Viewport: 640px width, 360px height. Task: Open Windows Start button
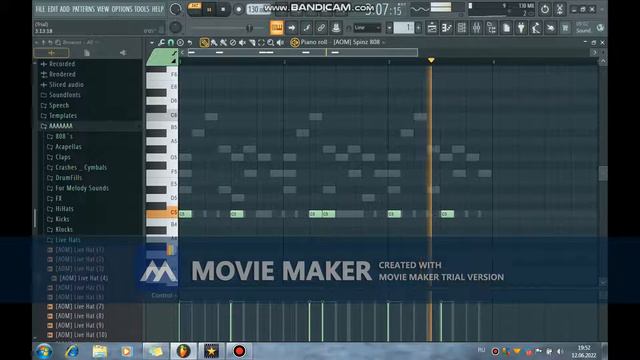(44, 351)
